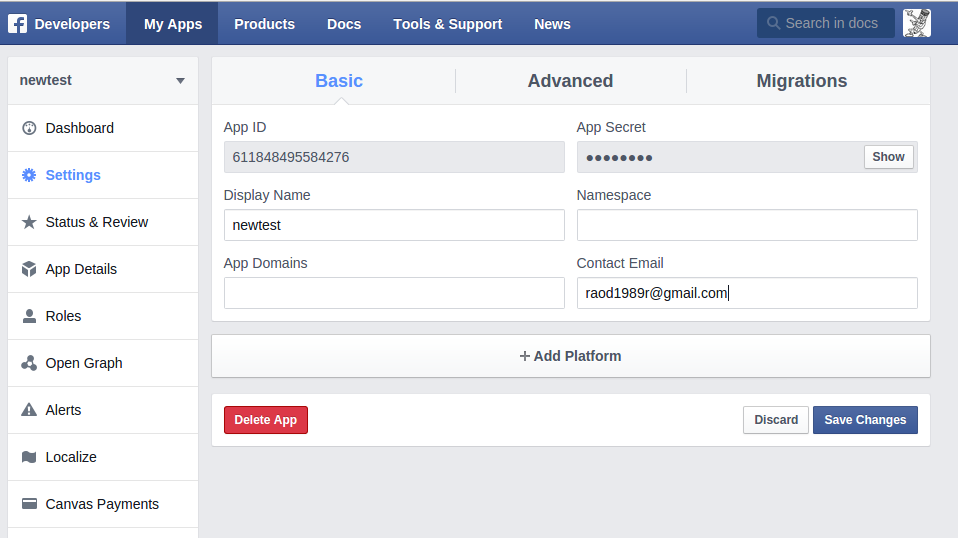Open the Products menu
Image resolution: width=958 pixels, height=538 pixels.
[265, 24]
